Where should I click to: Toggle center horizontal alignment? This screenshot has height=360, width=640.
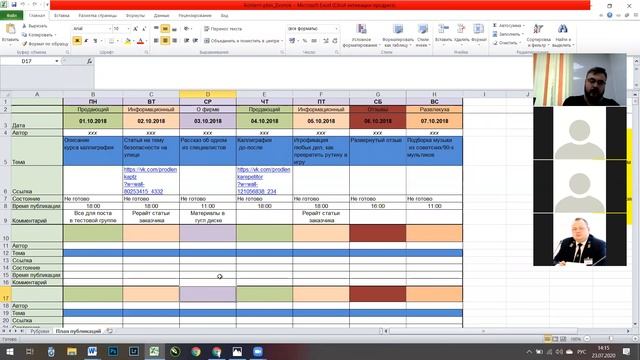coord(165,40)
